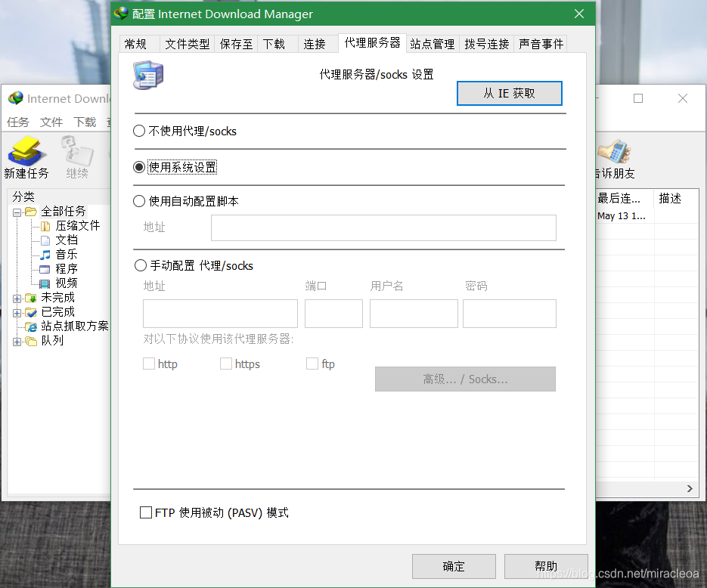Open the 下载 menu in the main window menu bar
The width and height of the screenshot is (707, 588).
85,122
